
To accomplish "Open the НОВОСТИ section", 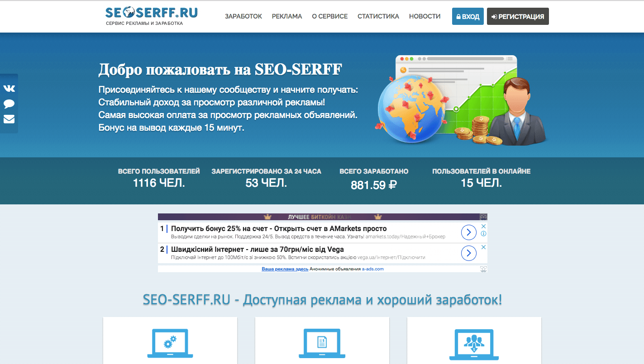I will pos(425,16).
